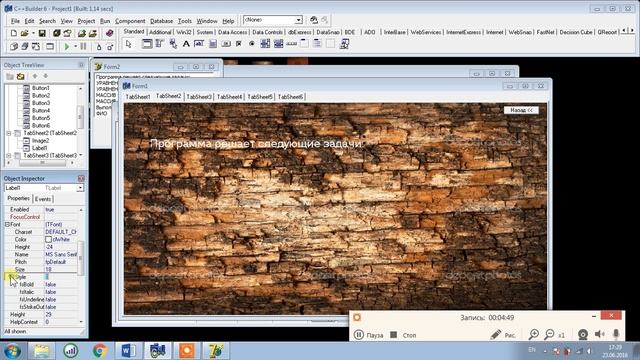Click the Save floppy disk icon
Viewport: 640px width, 360px height.
tap(42, 33)
